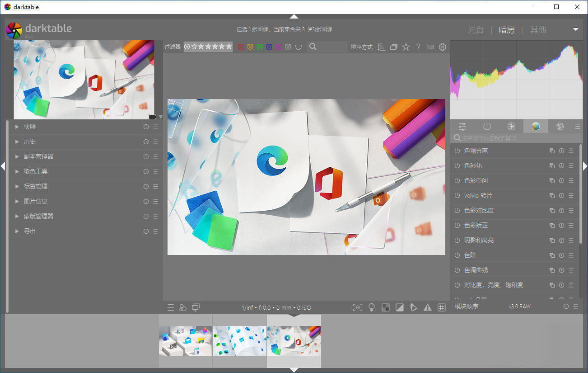Show the guide overlay grid icon
Viewport: 588px width, 373px height.
[x=442, y=307]
